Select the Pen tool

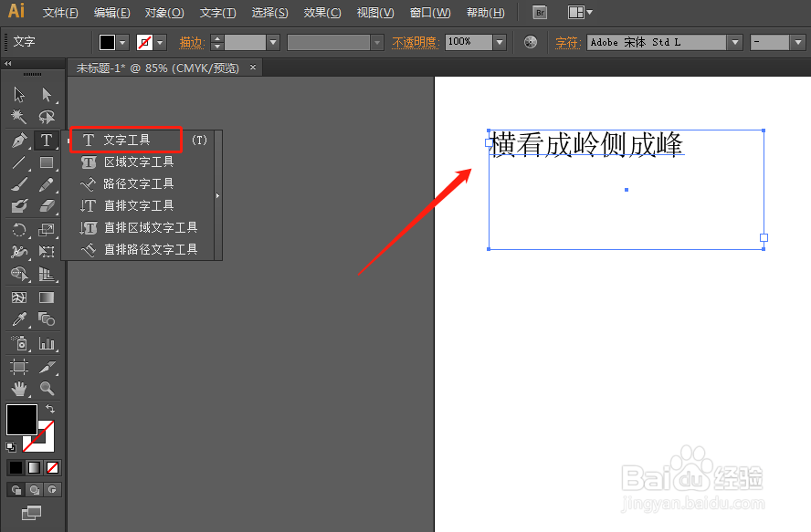click(19, 141)
